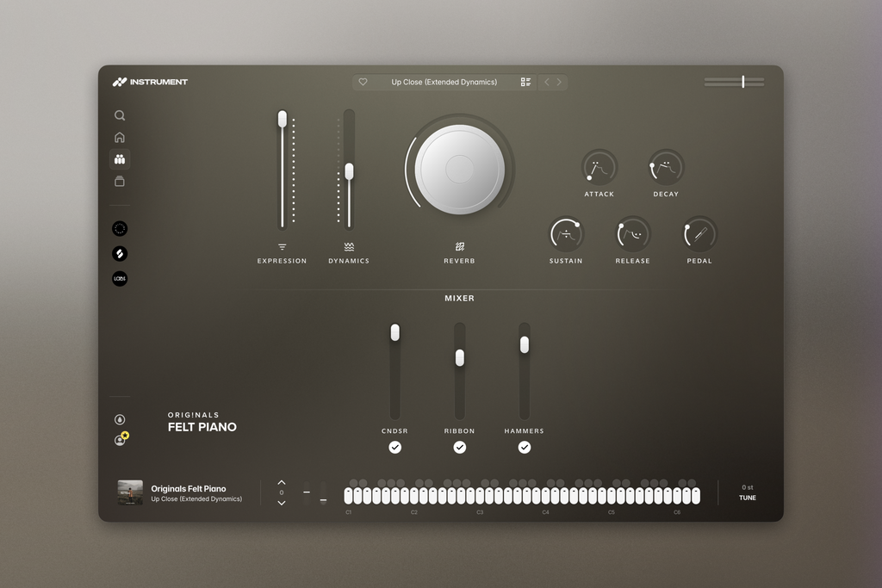This screenshot has height=588, width=882.
Task: Lower octave with the down chevron
Action: coord(282,503)
